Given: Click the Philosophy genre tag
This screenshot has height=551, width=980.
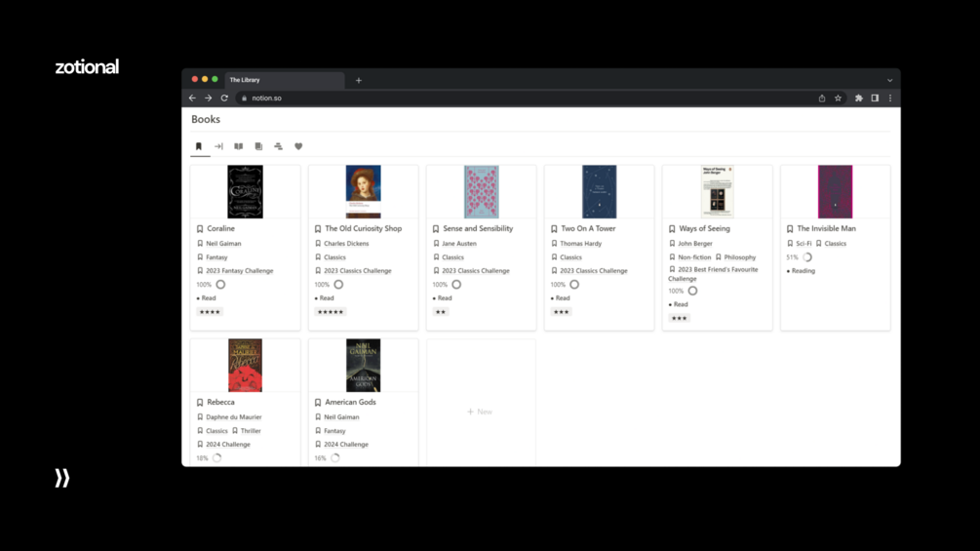Looking at the screenshot, I should [x=740, y=257].
